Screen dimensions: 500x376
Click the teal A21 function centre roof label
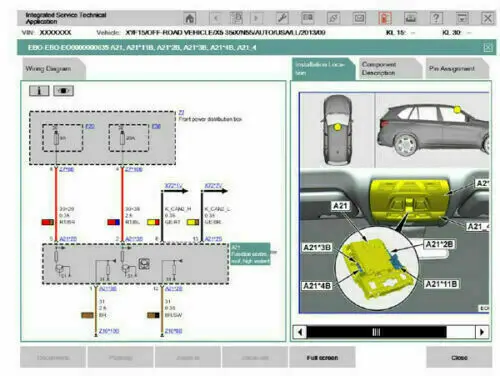click(250, 254)
